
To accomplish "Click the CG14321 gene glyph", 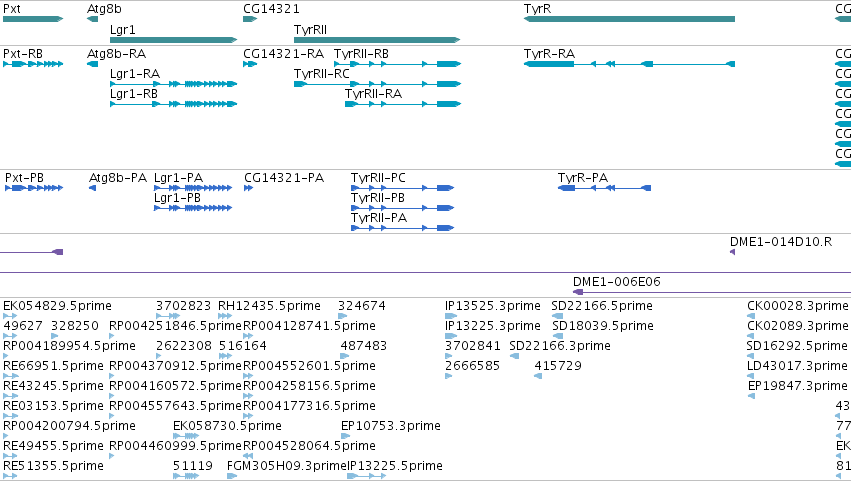I will point(250,19).
